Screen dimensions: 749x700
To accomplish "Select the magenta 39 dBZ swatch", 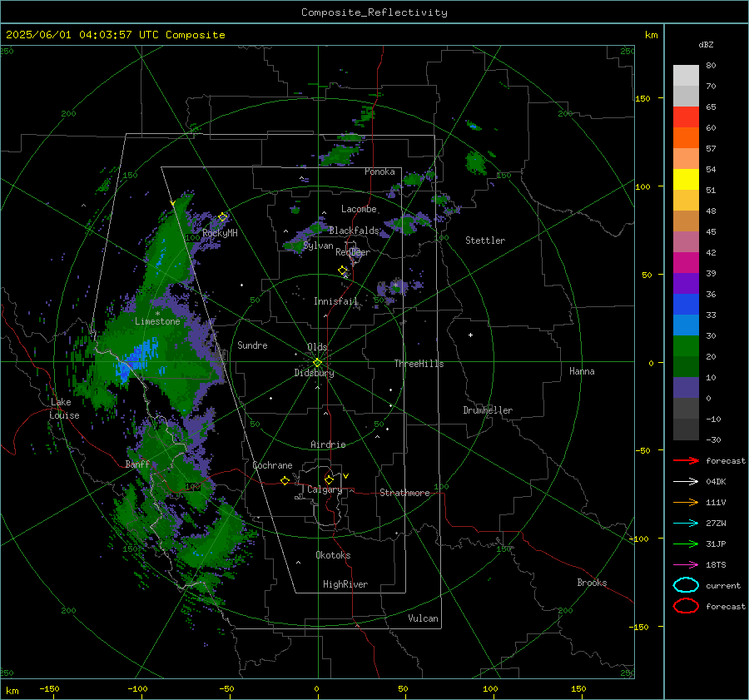I will (x=686, y=263).
